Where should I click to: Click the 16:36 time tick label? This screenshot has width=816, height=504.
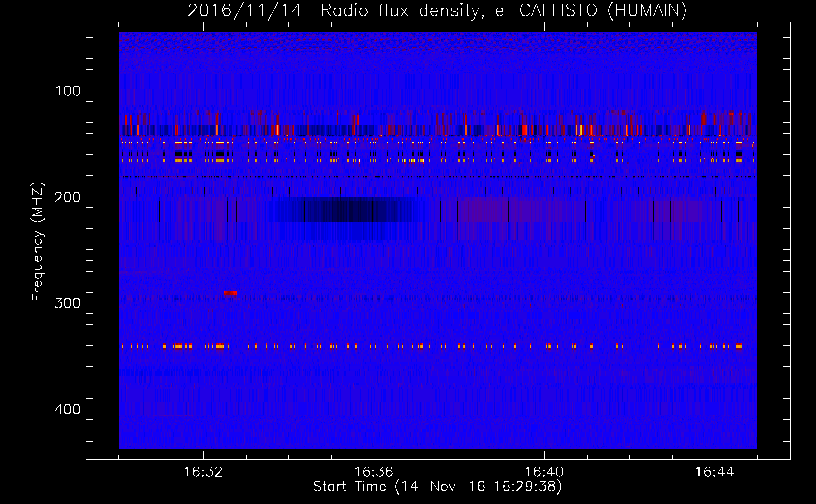tap(374, 472)
